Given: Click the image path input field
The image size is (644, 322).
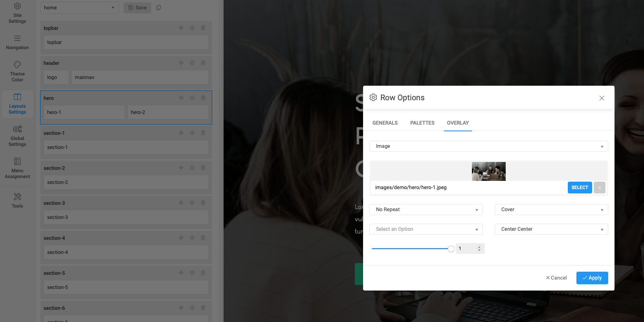Looking at the screenshot, I should [x=469, y=188].
